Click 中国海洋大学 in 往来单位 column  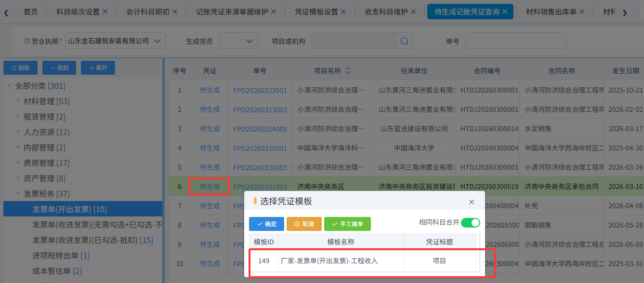pyautogui.click(x=414, y=148)
